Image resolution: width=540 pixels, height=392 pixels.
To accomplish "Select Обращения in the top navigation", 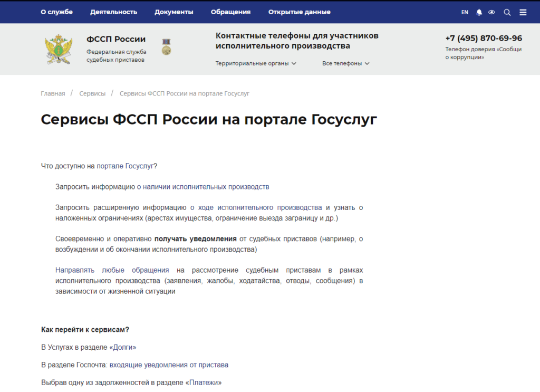I will pos(230,12).
